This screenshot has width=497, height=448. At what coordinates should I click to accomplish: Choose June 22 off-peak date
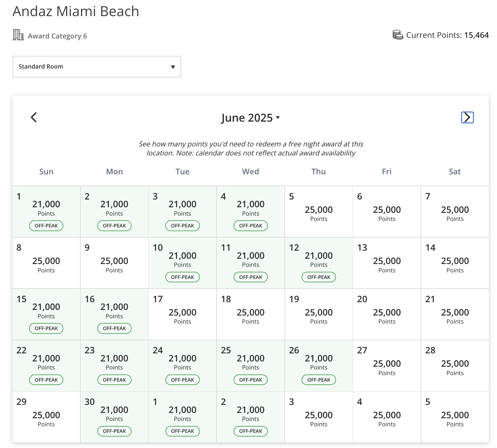tap(46, 366)
